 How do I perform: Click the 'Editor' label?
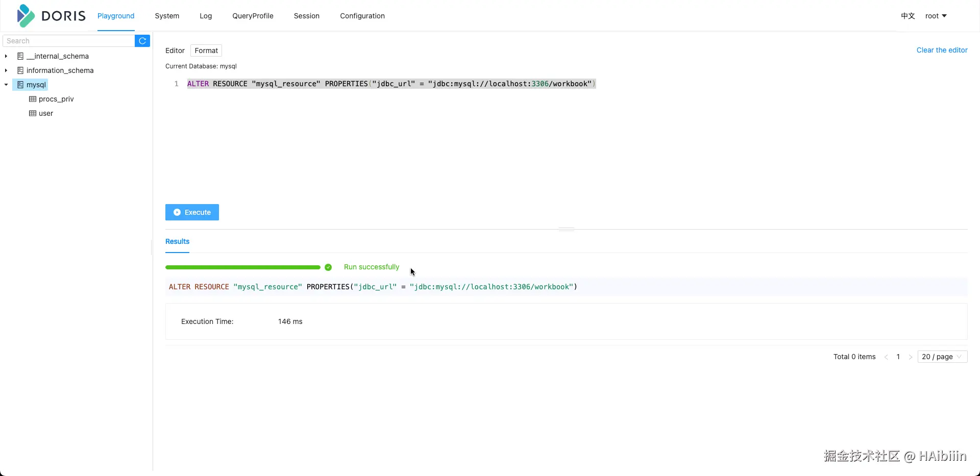coord(175,51)
